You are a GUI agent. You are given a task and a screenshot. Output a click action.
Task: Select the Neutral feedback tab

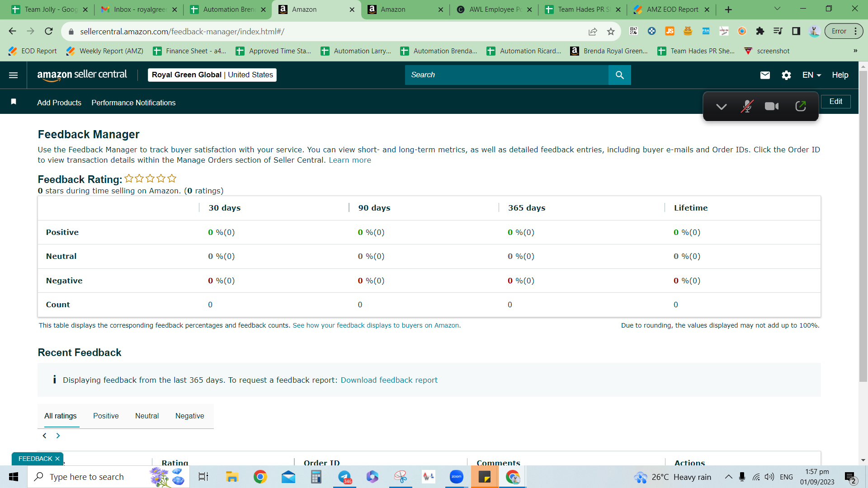tap(147, 416)
